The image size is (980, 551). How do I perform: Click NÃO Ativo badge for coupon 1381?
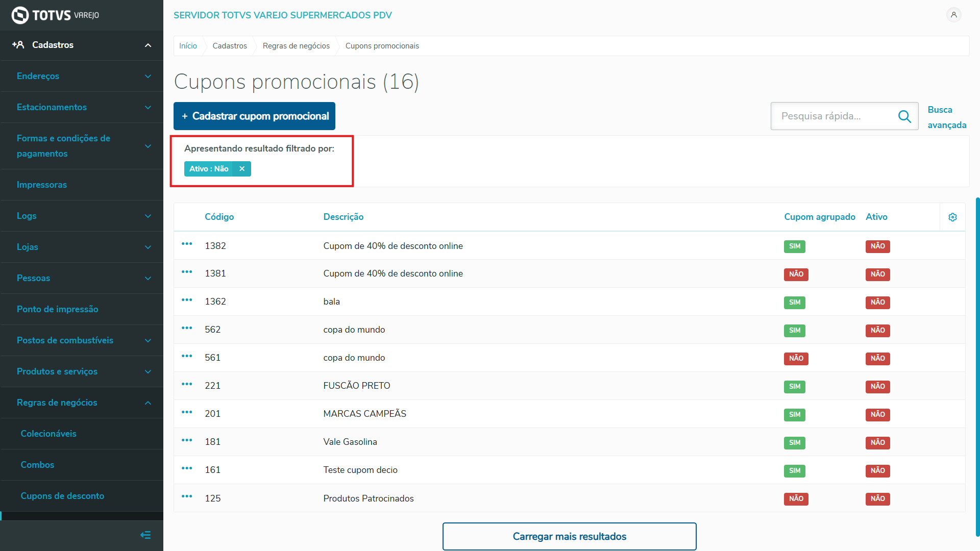click(x=877, y=274)
